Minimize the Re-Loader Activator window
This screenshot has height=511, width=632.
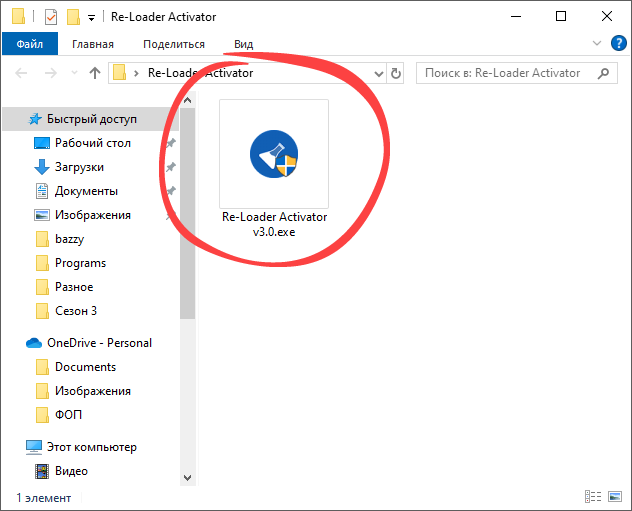coord(516,17)
